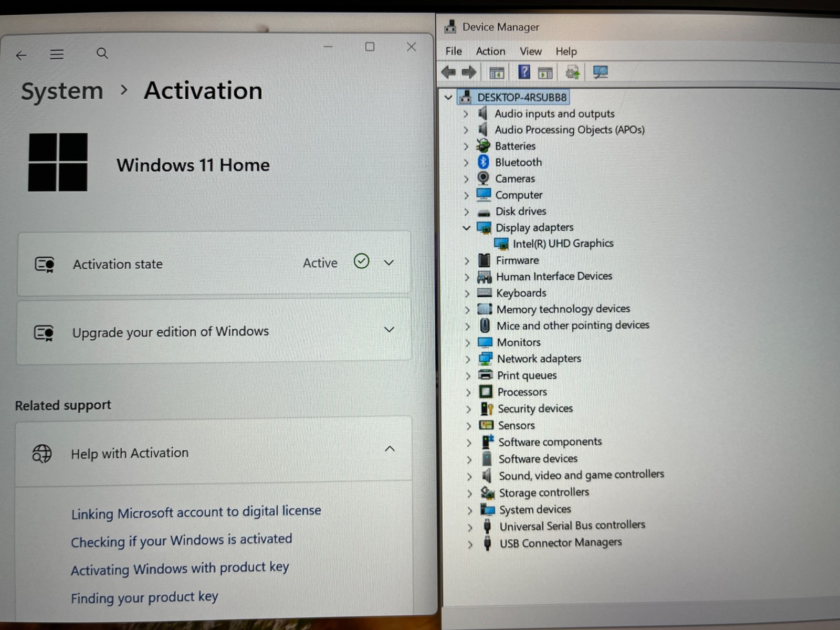Open the Action menu
Viewport: 840px width, 630px height.
[x=490, y=51]
